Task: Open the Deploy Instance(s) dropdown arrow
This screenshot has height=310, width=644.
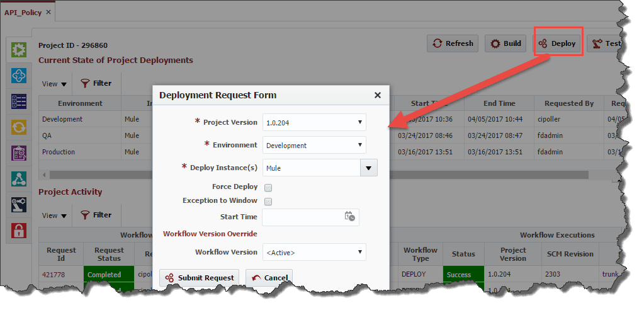Action: (x=368, y=168)
